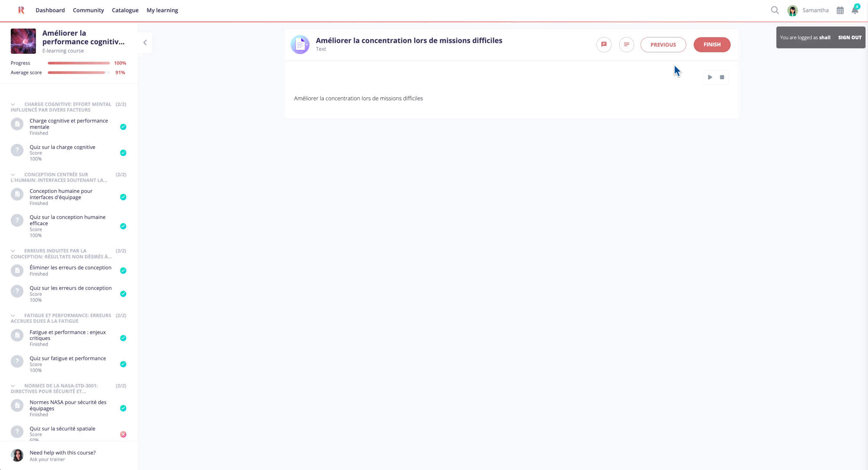The height and width of the screenshot is (470, 868).
Task: Click checkmark beside Éliminer les erreurs de conception
Action: pos(123,271)
